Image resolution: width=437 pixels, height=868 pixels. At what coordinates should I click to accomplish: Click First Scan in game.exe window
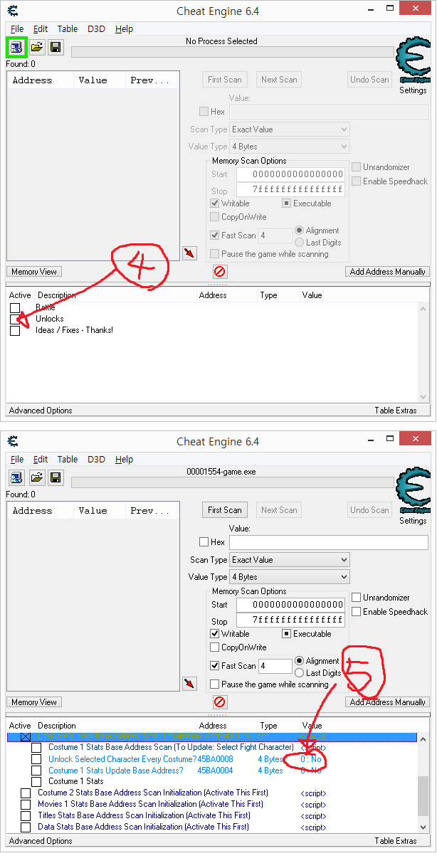point(225,510)
